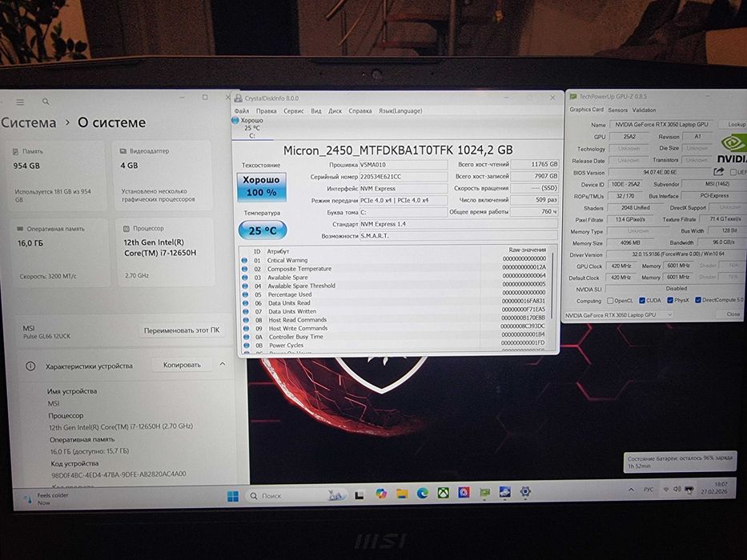The image size is (747, 560).
Task: Open the Xbox app from taskbar
Action: coord(443,492)
